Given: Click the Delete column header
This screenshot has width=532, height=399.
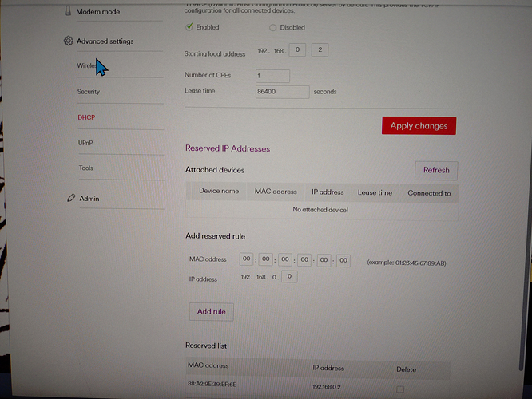Looking at the screenshot, I should click(406, 369).
